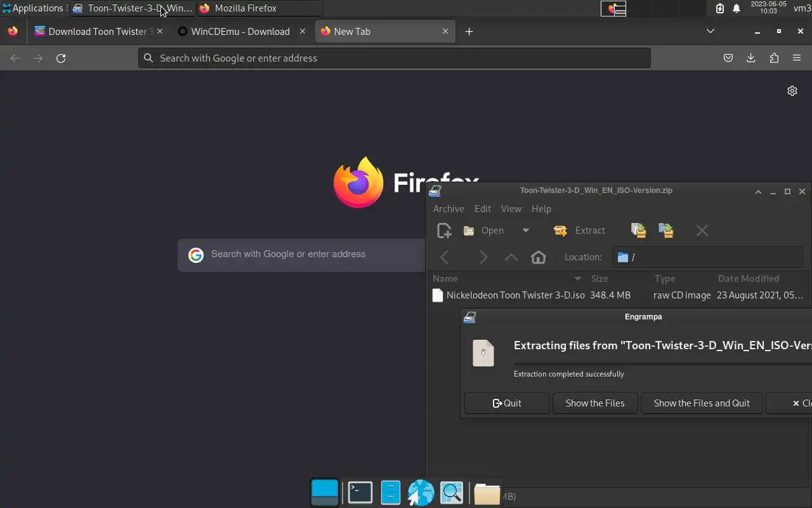Close the WinCDEmu - Download tab

303,31
